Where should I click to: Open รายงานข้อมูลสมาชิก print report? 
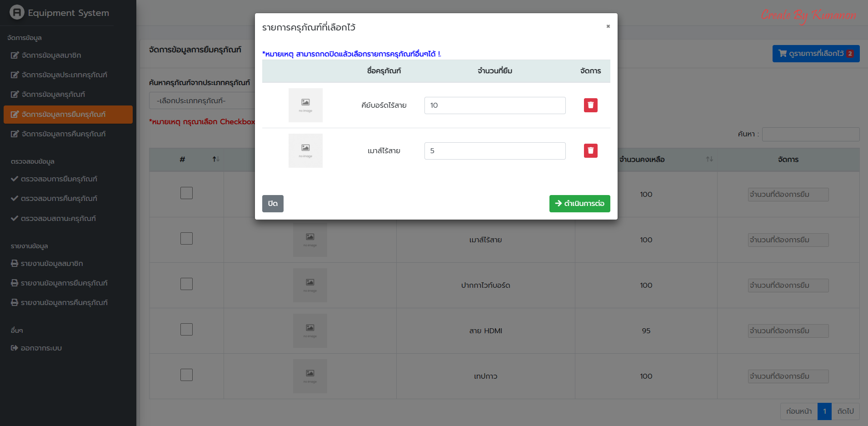pyautogui.click(x=51, y=264)
